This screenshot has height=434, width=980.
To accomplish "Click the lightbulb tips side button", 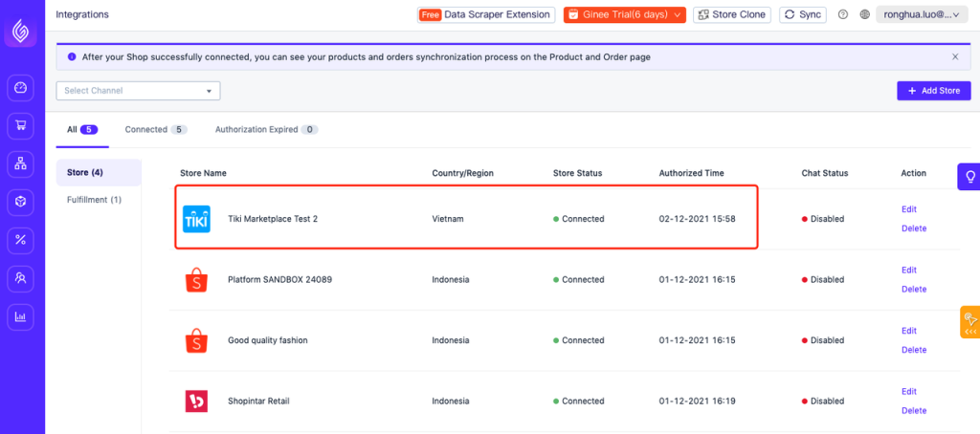I will 969,177.
